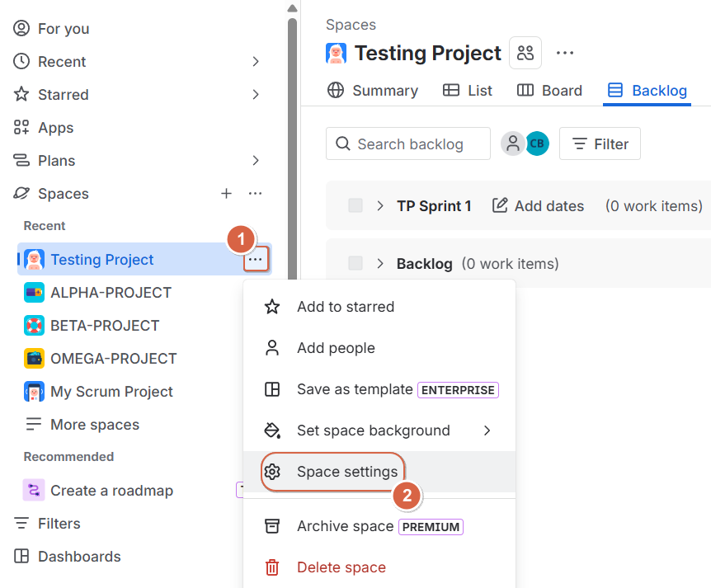
Task: Click the unassigned person avatar filter
Action: tap(512, 143)
